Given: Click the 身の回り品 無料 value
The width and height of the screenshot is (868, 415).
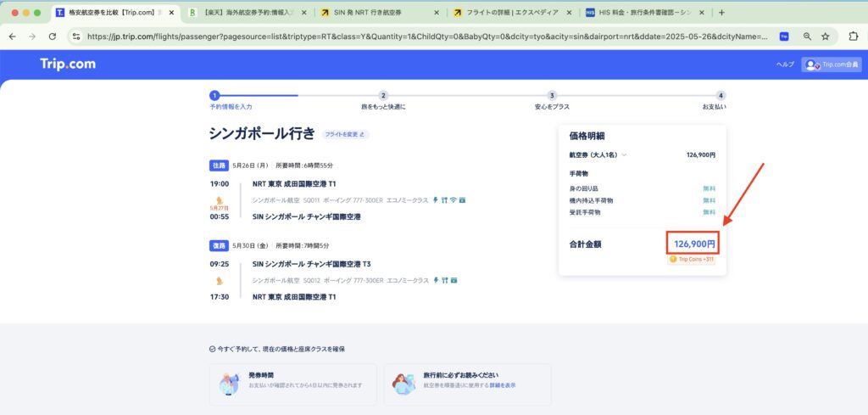Looking at the screenshot, I should (x=709, y=189).
